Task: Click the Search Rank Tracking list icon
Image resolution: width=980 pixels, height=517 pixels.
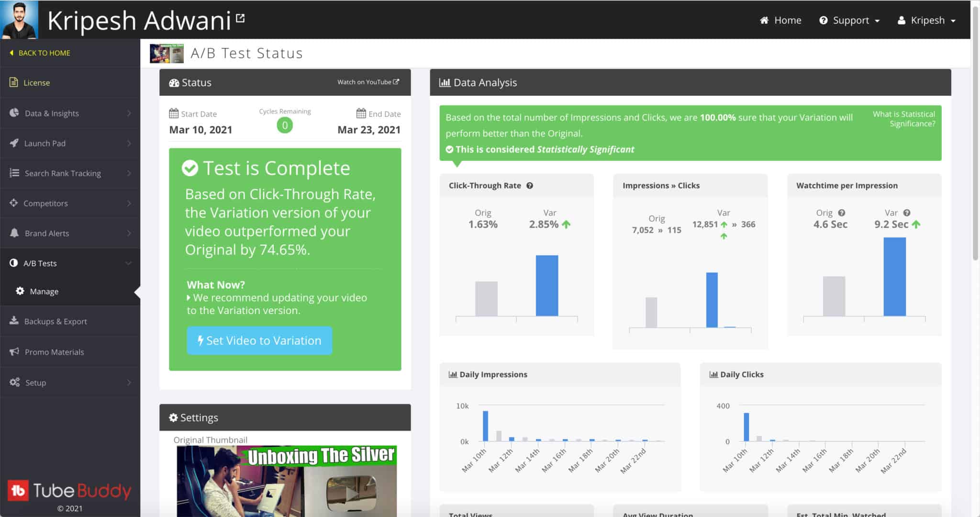Action: coord(14,173)
